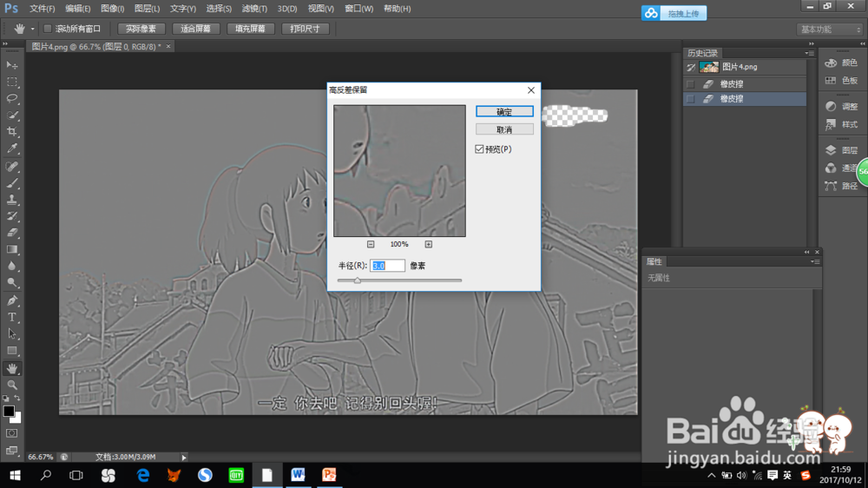Select the Quick Selection tool
Screen dimensions: 868x488
click(12, 115)
